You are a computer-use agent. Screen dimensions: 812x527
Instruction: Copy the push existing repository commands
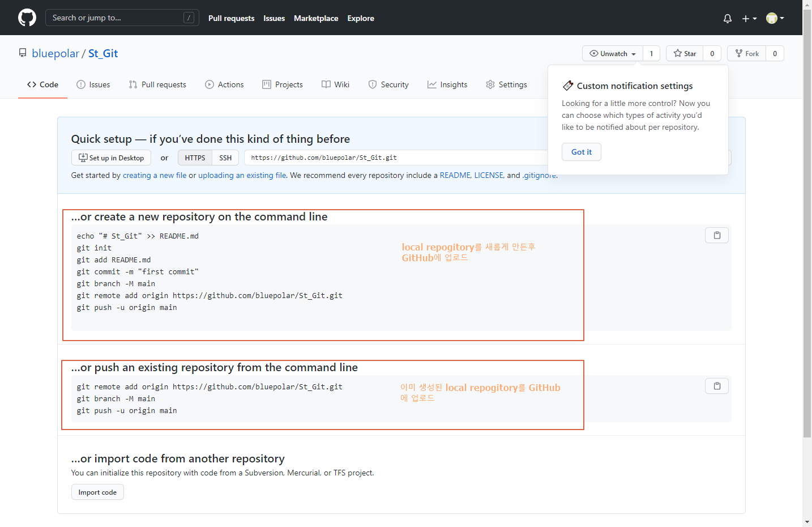tap(717, 386)
